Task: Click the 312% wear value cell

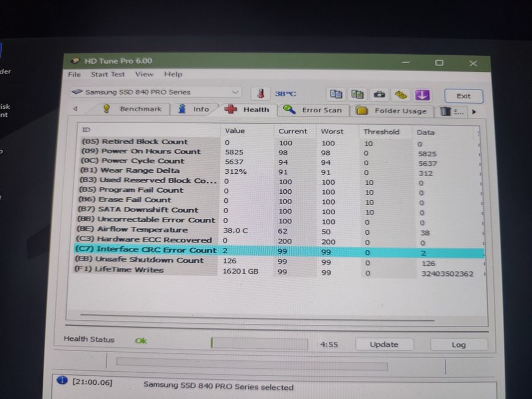Action: coord(235,172)
